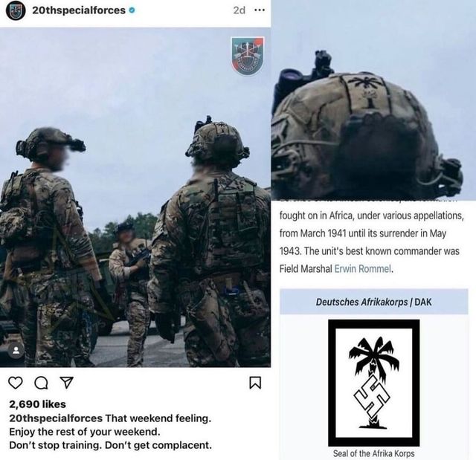Open the zoomed helmet close-up image
Screen dimensions: 476x460
[x=373, y=100]
